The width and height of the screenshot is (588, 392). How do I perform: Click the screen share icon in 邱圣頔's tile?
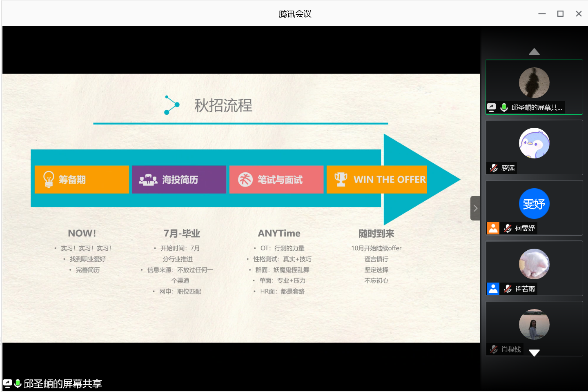point(492,107)
